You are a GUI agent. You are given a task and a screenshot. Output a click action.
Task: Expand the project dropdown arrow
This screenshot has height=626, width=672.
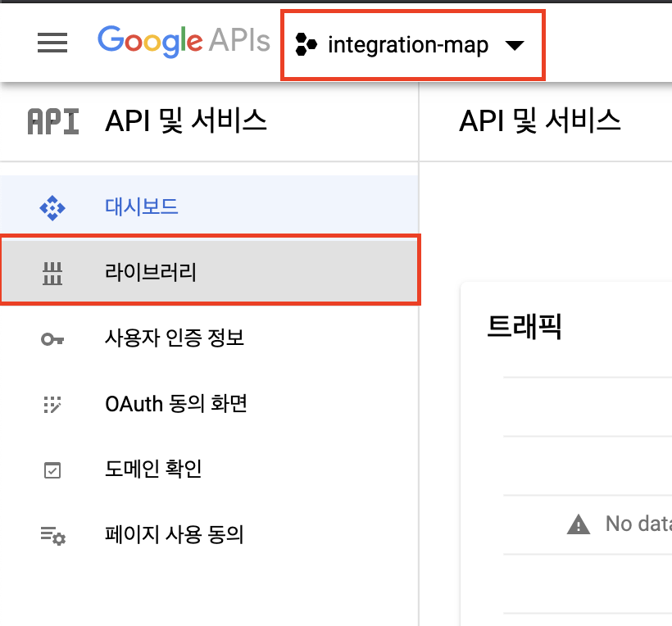coord(515,45)
